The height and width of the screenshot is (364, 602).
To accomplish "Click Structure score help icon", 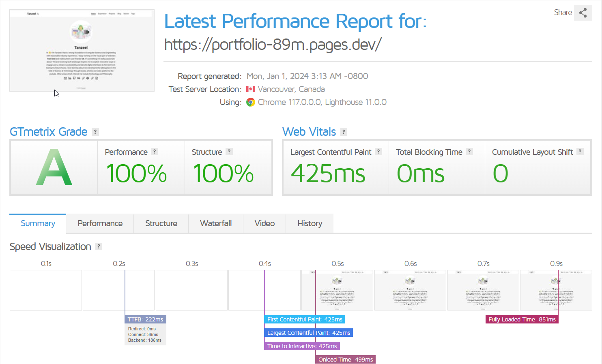I will point(229,152).
